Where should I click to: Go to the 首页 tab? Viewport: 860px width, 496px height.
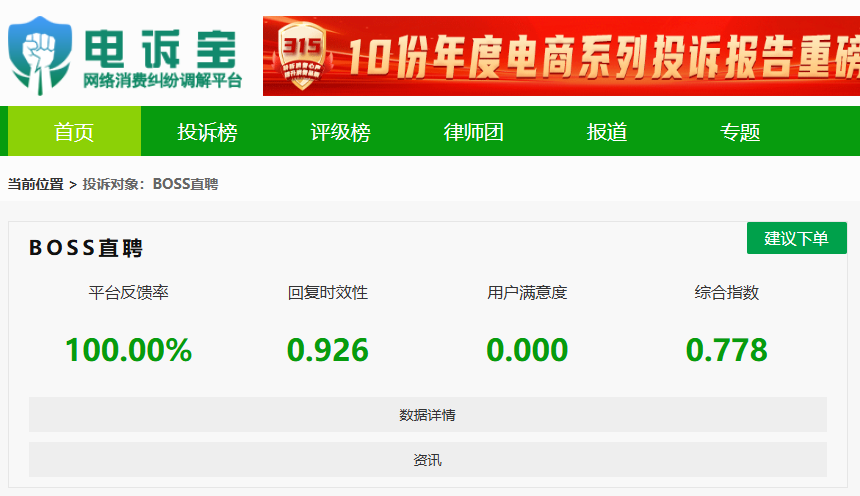(x=74, y=132)
